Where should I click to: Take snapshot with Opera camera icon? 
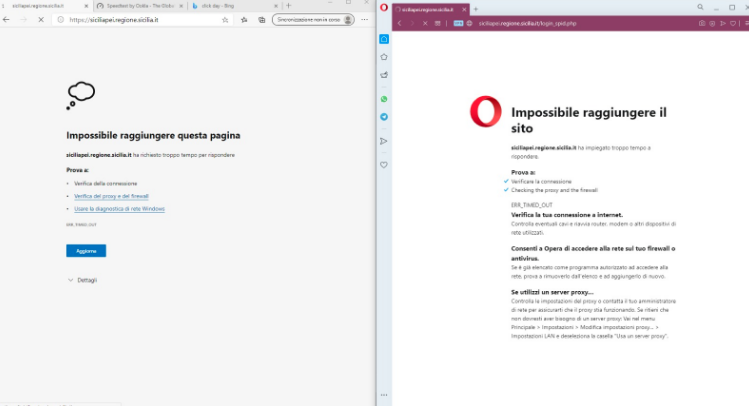coord(702,23)
